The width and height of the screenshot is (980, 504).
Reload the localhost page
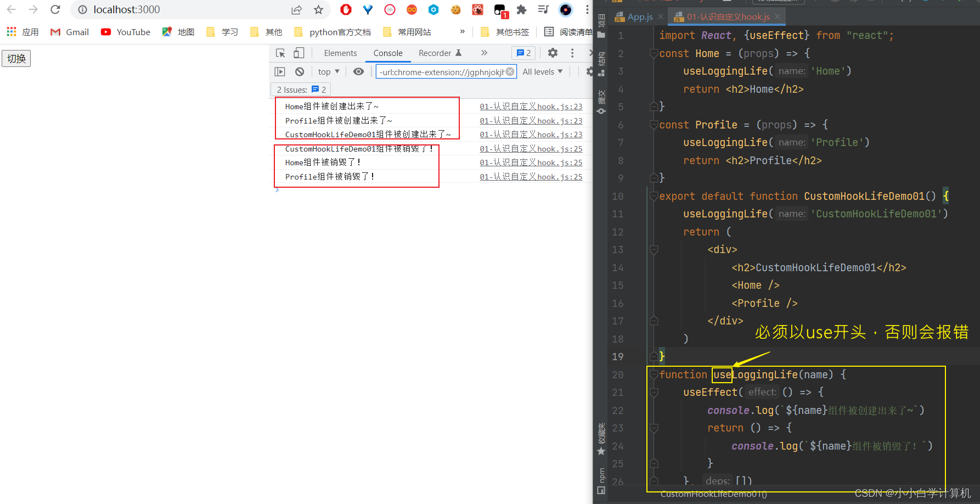click(x=55, y=9)
